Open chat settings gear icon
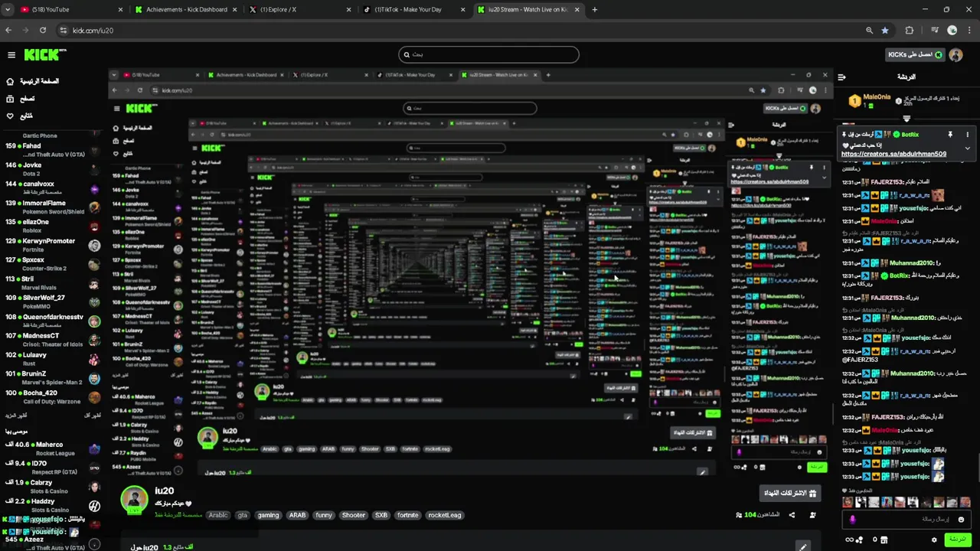 point(934,540)
